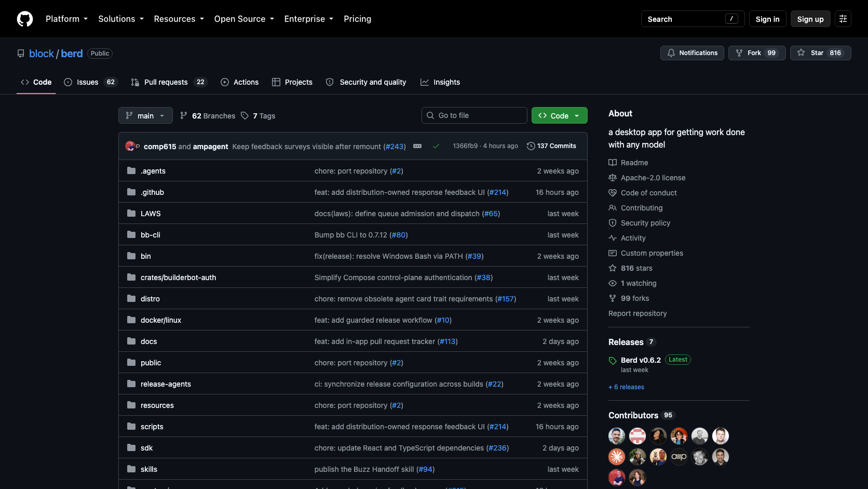Open the + 6 releases link
868x489 pixels.
coord(626,387)
